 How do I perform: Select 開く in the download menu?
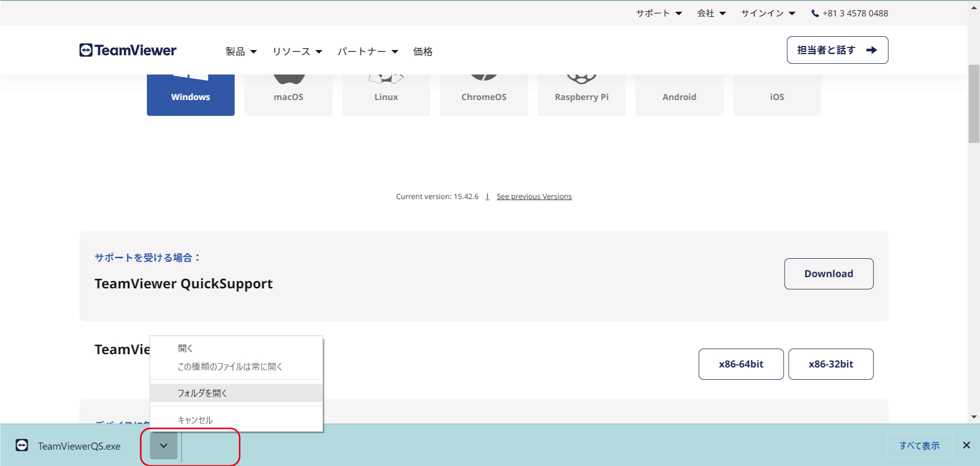185,349
